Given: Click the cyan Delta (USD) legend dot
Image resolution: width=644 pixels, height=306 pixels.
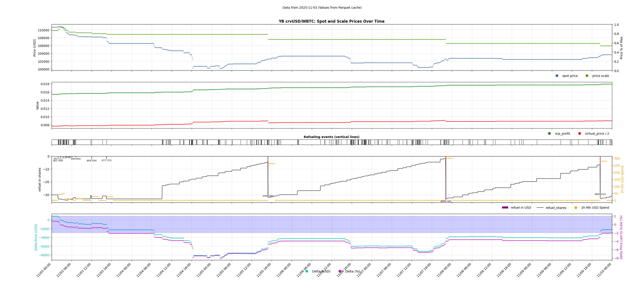Looking at the screenshot, I should pyautogui.click(x=307, y=271).
